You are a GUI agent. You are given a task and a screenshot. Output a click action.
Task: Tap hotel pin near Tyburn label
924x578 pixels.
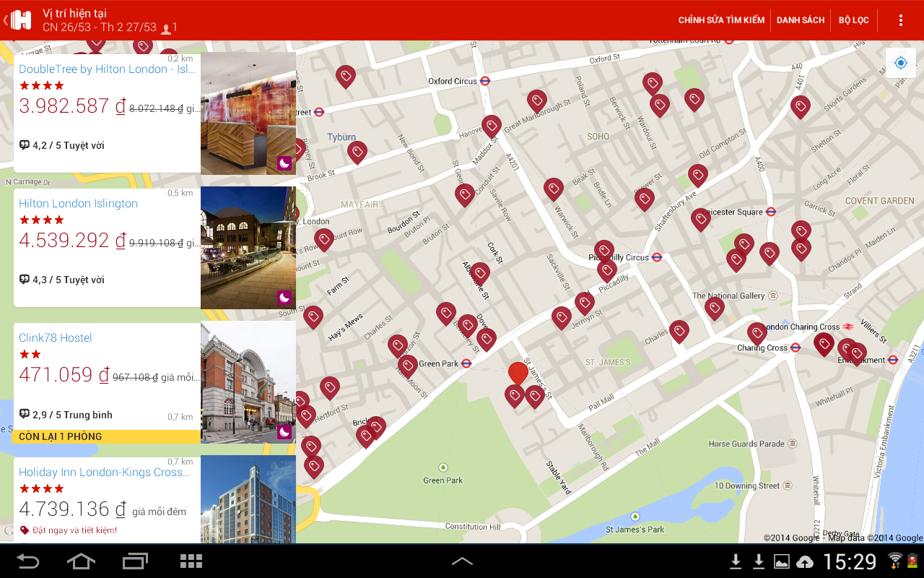[357, 152]
